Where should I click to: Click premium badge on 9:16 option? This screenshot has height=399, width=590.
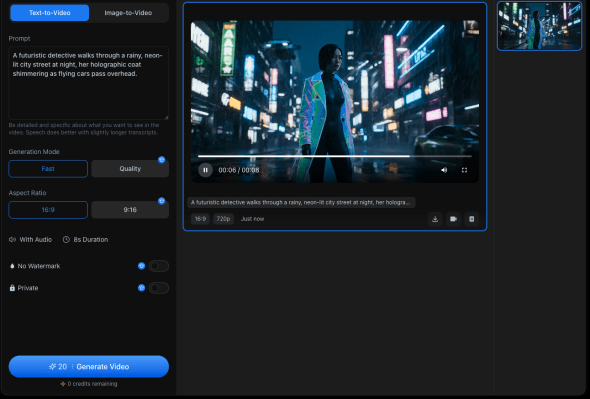[x=162, y=201]
